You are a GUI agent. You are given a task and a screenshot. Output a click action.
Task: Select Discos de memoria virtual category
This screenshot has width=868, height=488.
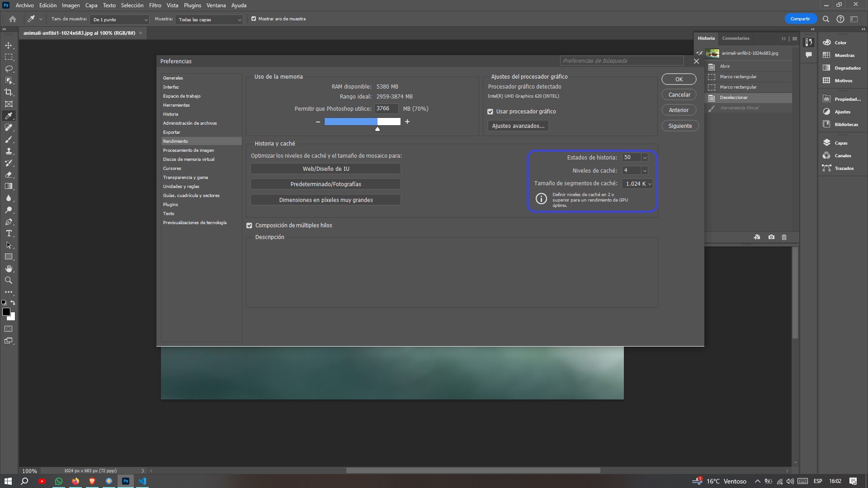pos(201,159)
